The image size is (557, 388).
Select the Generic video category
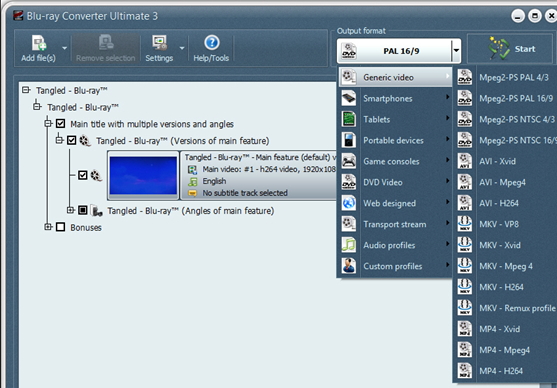[395, 77]
